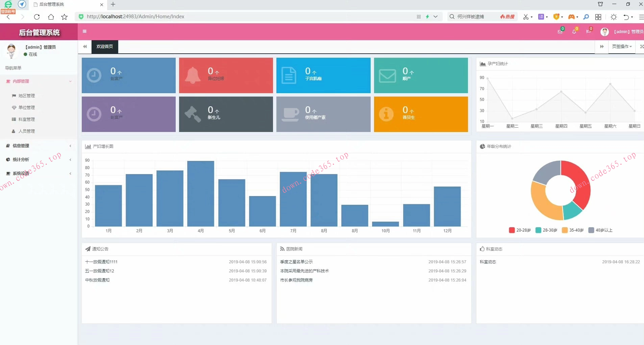
Task: Bookmark page with the star icon
Action: click(64, 17)
